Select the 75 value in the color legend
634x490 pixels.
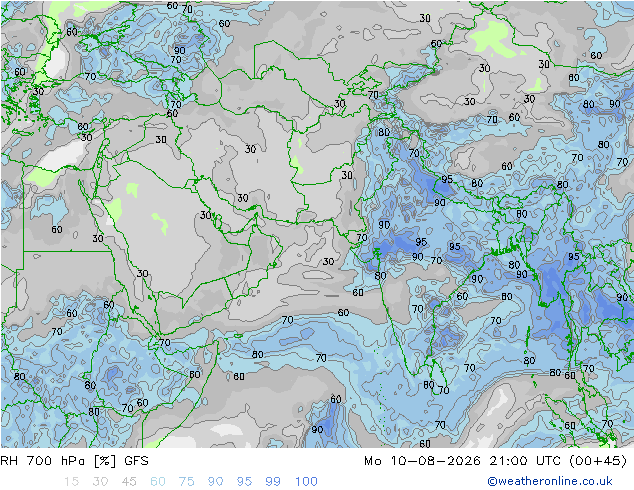187,482
